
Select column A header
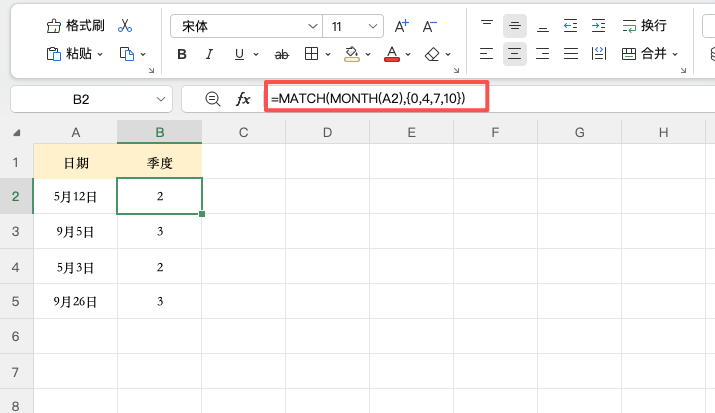76,132
